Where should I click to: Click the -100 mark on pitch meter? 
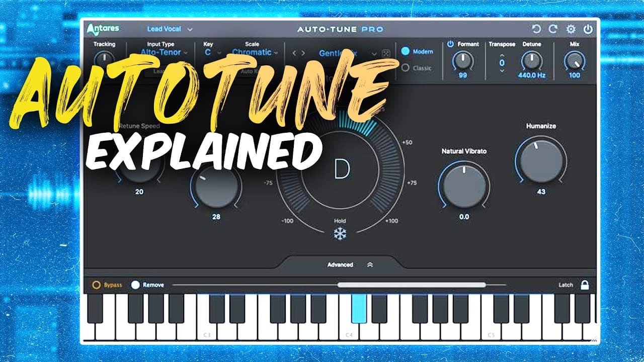click(x=288, y=221)
